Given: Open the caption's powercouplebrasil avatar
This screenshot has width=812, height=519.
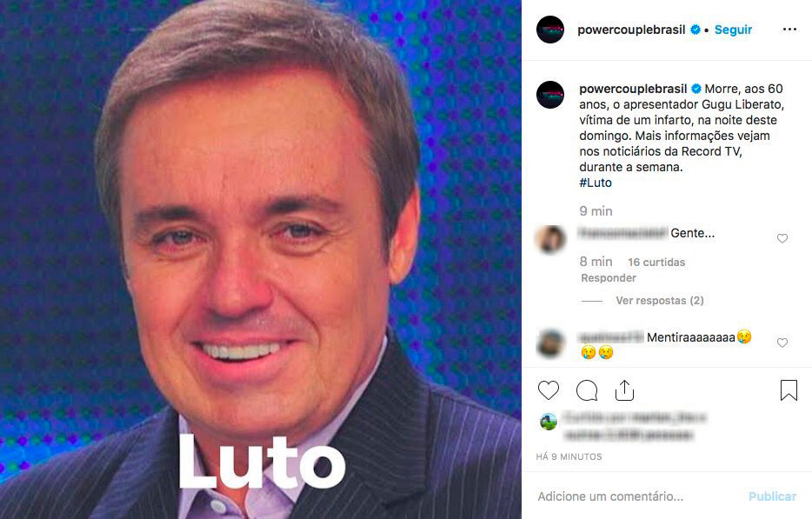Looking at the screenshot, I should 550,95.
